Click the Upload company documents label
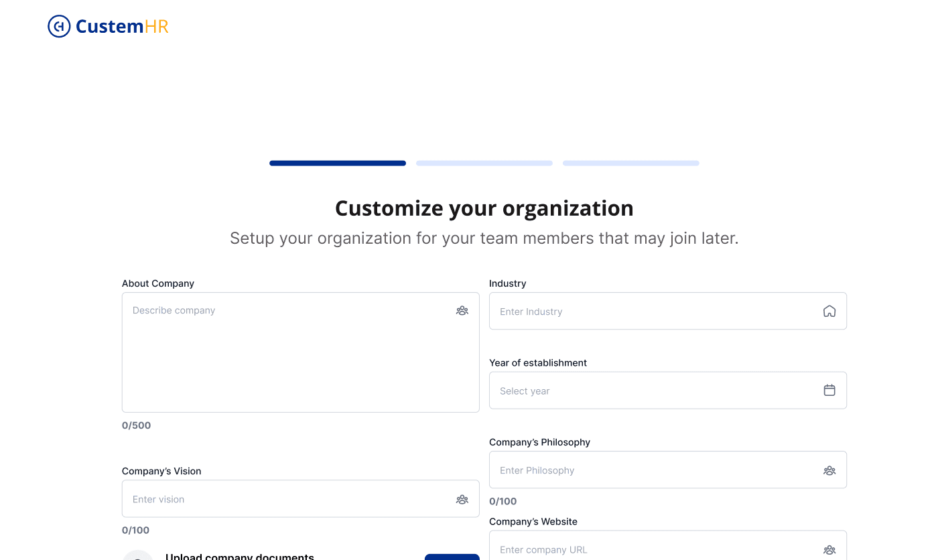 [x=240, y=557]
